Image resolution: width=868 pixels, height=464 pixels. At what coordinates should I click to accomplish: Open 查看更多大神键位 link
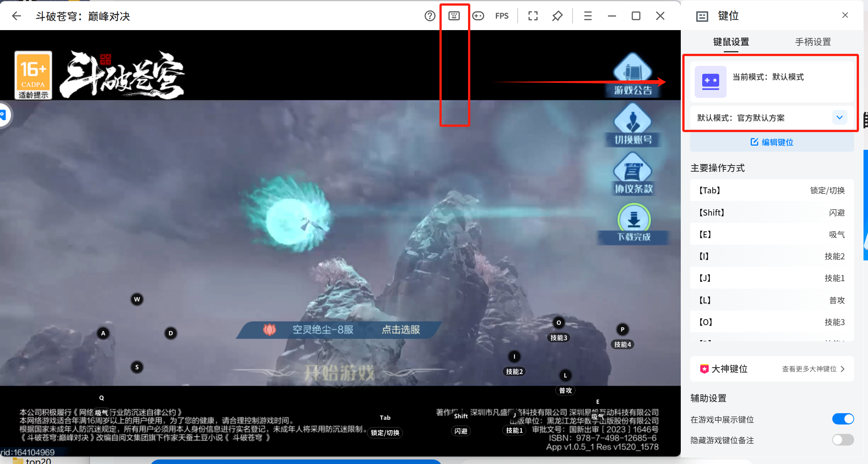coord(813,369)
